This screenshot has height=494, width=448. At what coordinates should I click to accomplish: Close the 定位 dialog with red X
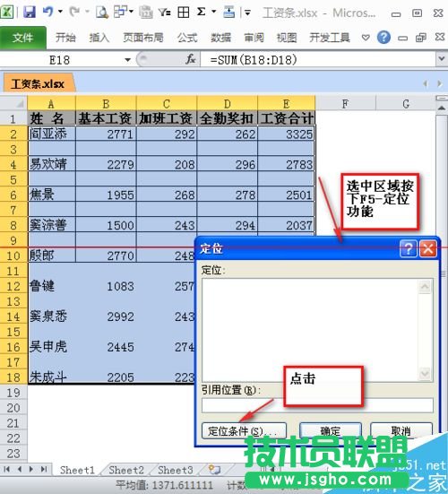coord(428,248)
